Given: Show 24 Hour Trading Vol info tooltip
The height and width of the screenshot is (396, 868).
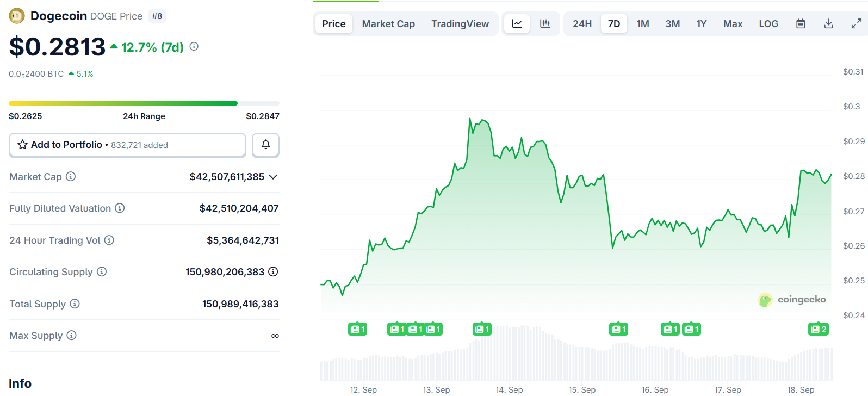Looking at the screenshot, I should pos(109,240).
